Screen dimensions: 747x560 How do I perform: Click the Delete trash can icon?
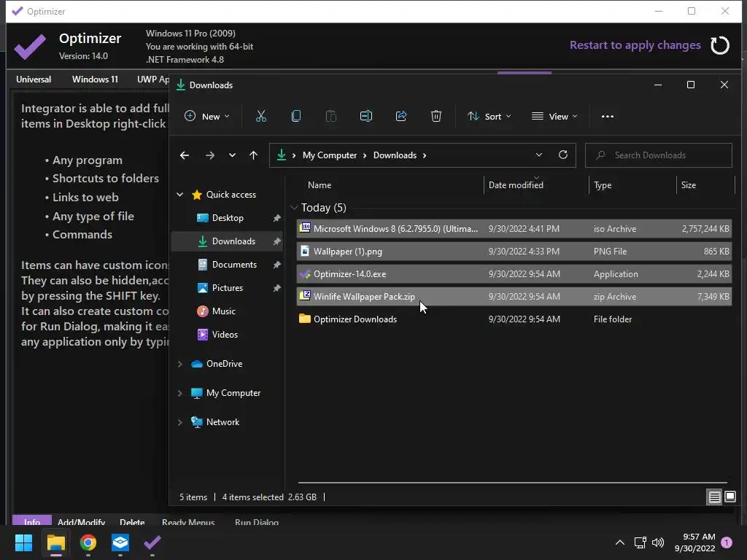pyautogui.click(x=436, y=116)
